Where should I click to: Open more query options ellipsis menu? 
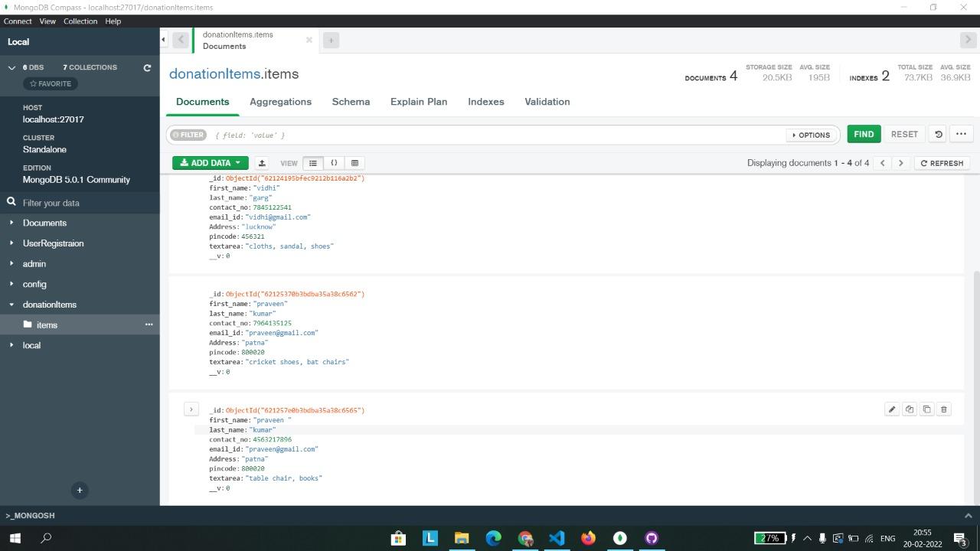pyautogui.click(x=961, y=134)
